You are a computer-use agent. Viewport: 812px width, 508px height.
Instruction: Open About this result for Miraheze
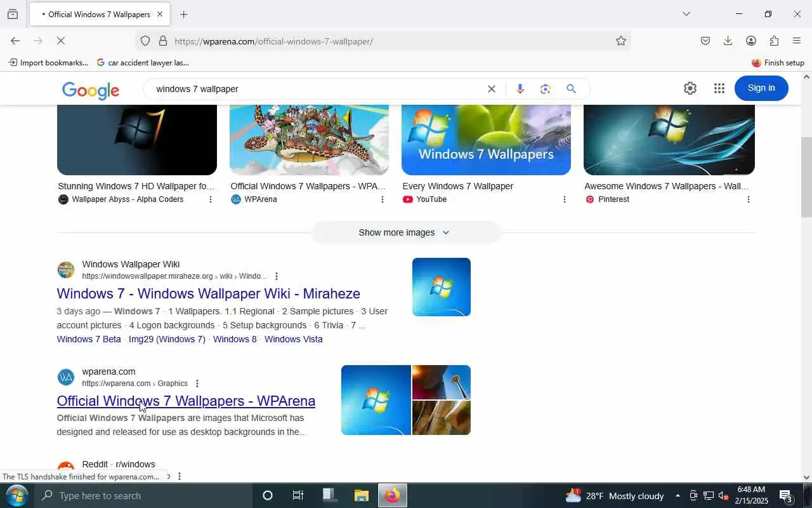point(276,276)
